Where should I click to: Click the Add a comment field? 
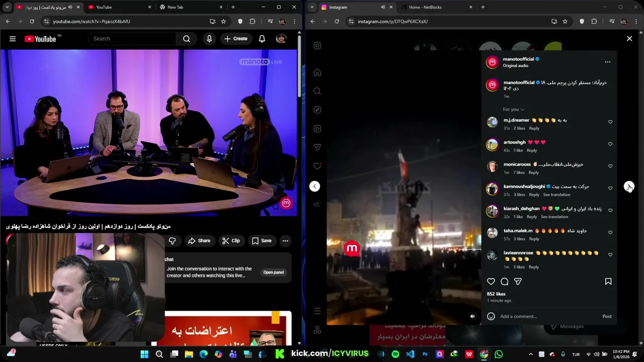548,316
